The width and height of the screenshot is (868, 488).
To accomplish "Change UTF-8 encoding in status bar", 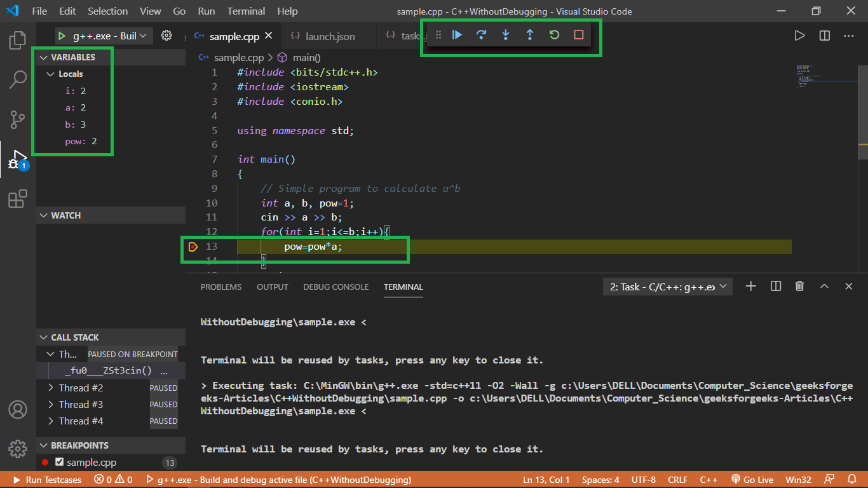I will click(x=644, y=480).
